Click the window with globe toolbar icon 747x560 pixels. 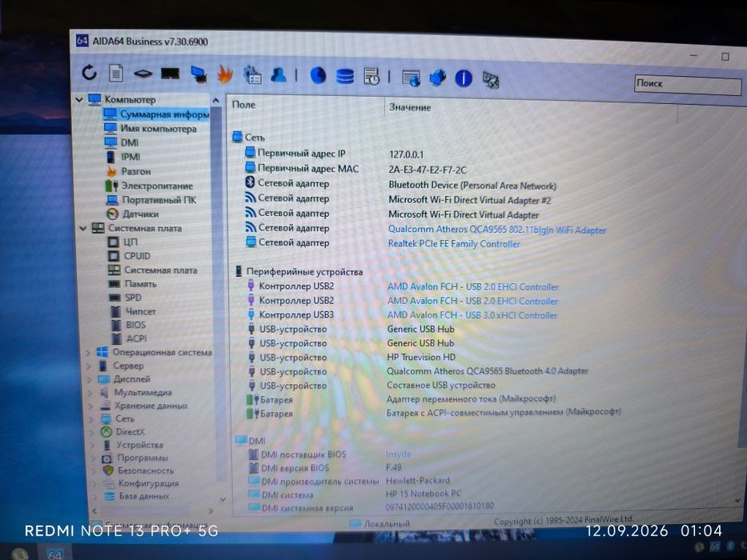pyautogui.click(x=411, y=78)
